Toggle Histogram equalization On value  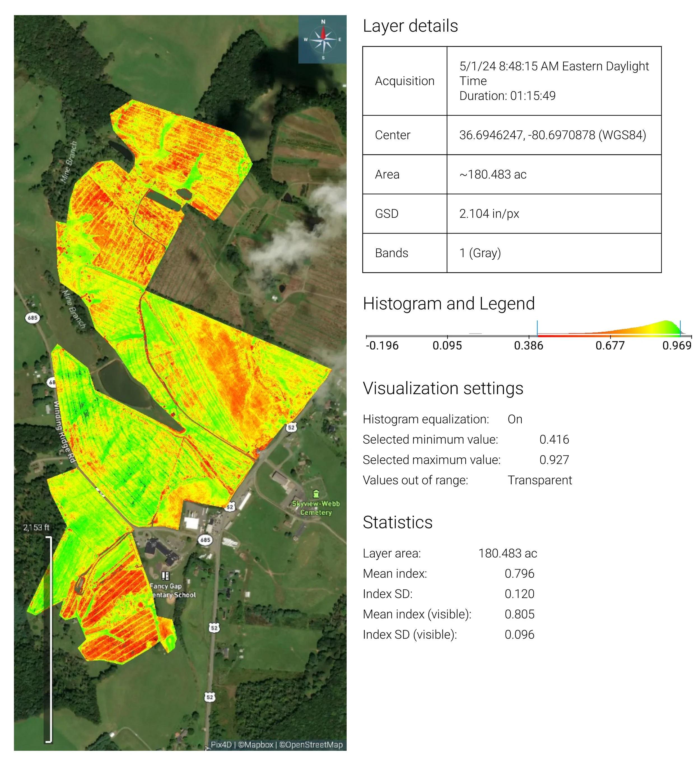pos(515,419)
